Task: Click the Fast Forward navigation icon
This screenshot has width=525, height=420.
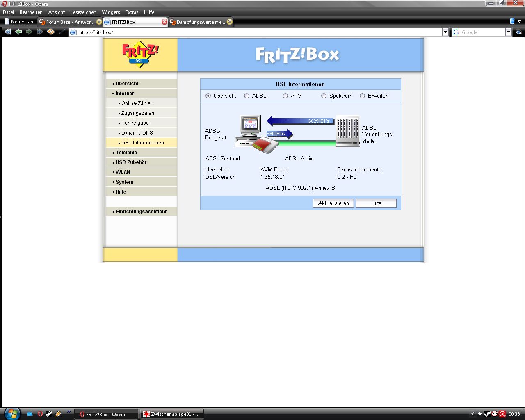Action: coord(40,32)
